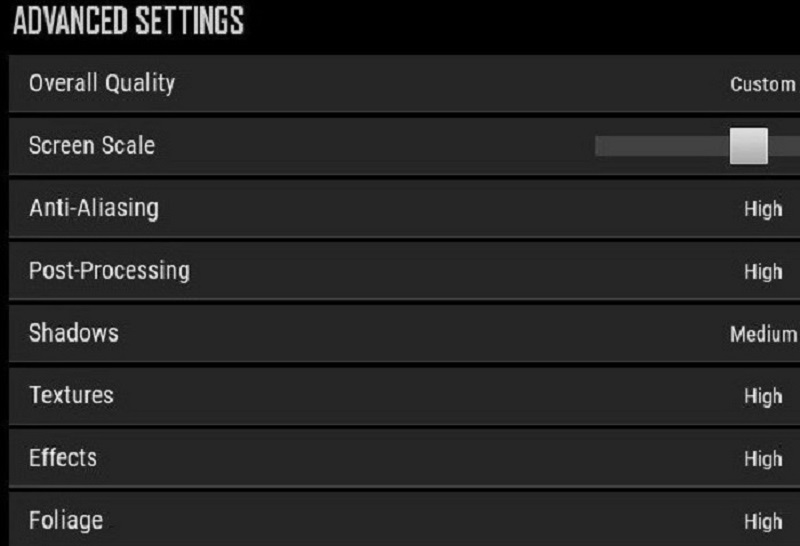
Task: Select the Effects row label
Action: 63,458
